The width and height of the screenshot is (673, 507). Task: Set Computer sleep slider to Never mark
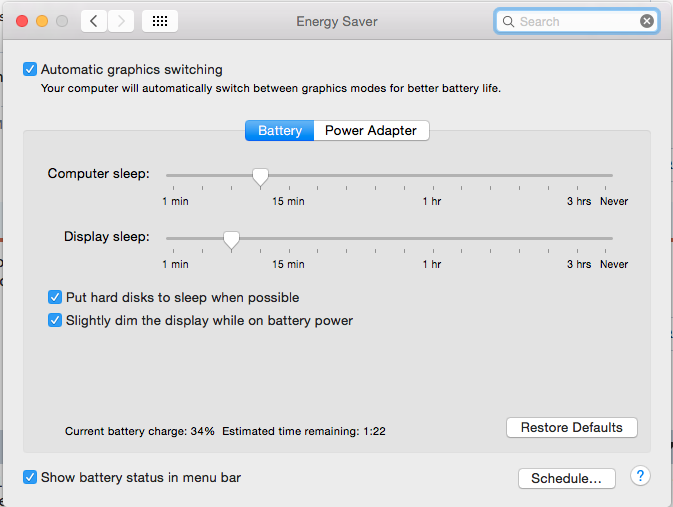[x=606, y=176]
